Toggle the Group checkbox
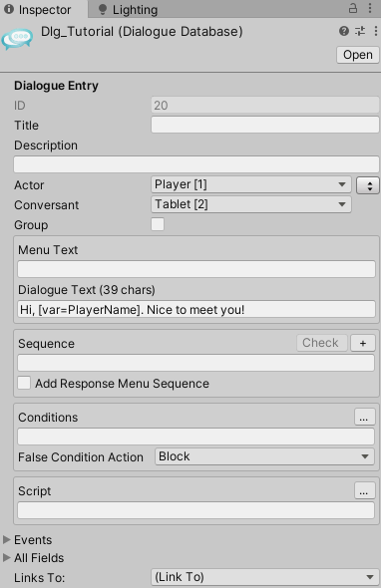 click(158, 224)
